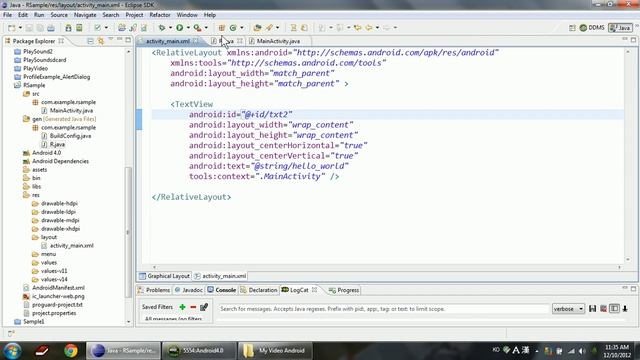
Task: Switch to the Problems tab
Action: (x=154, y=290)
